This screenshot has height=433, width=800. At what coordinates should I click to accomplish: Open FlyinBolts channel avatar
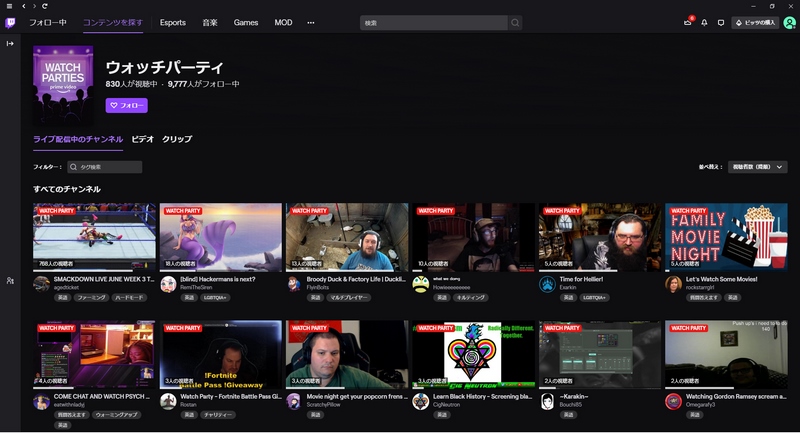tap(294, 284)
